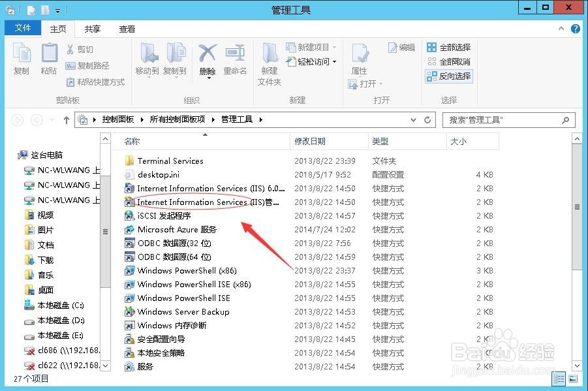Click Select none (全部取消)
588x391 pixels.
click(x=449, y=61)
